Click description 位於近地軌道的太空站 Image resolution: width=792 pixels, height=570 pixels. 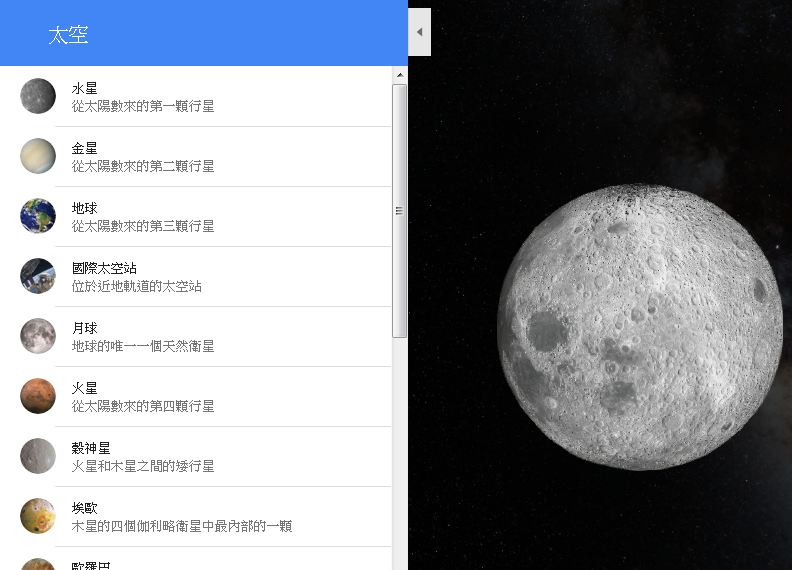[136, 287]
